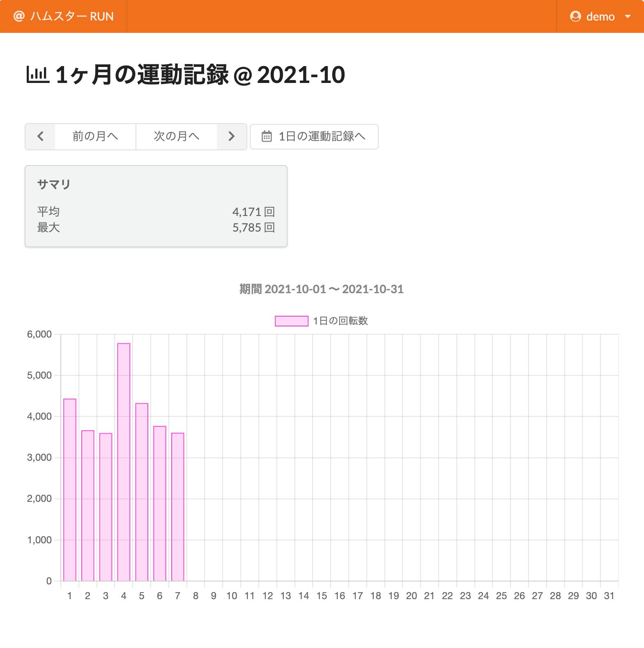Click the right chevron next-month icon
The height and width of the screenshot is (648, 644).
pos(232,136)
